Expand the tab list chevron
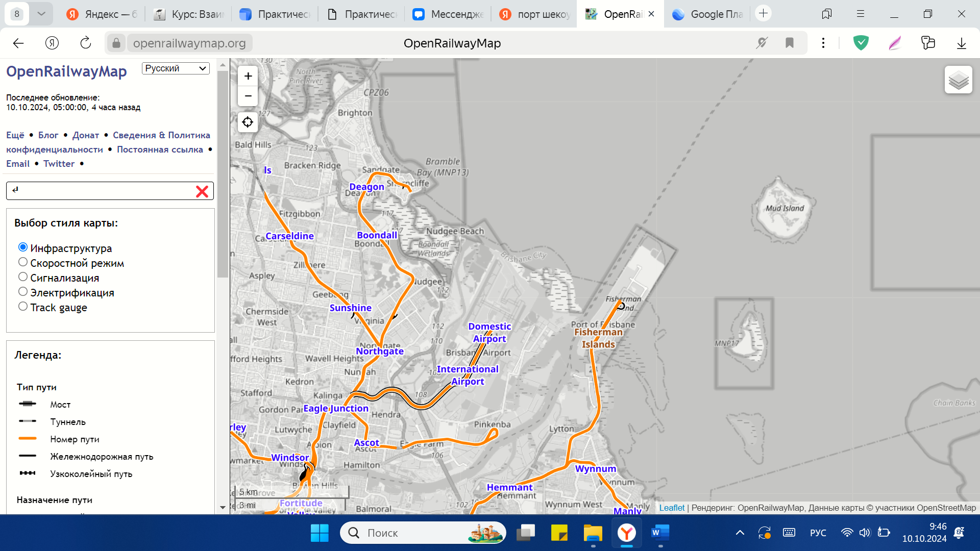The width and height of the screenshot is (980, 551). pyautogui.click(x=41, y=14)
